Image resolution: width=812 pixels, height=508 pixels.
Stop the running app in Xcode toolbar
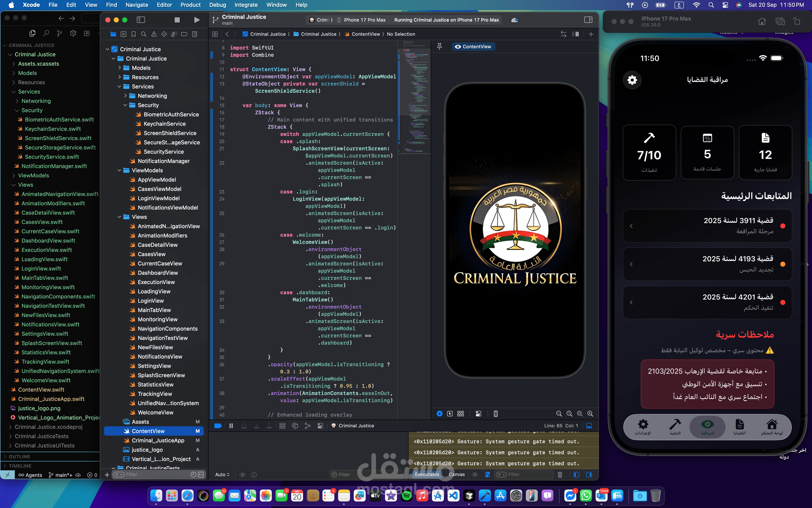click(177, 20)
